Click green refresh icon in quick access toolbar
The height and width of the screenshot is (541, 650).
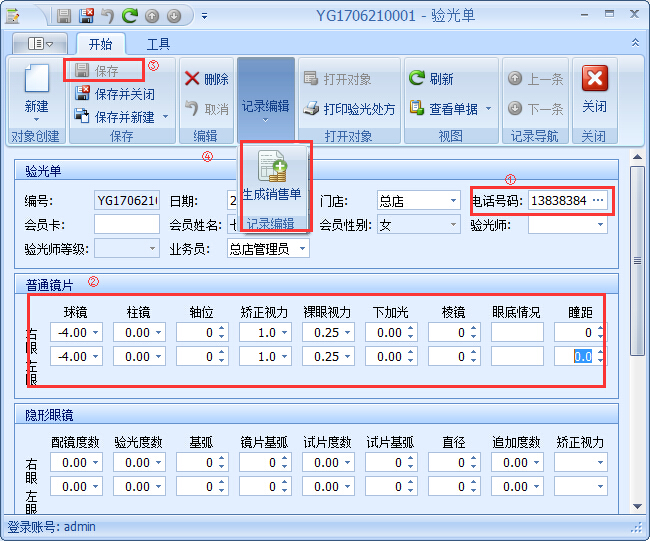pos(130,16)
